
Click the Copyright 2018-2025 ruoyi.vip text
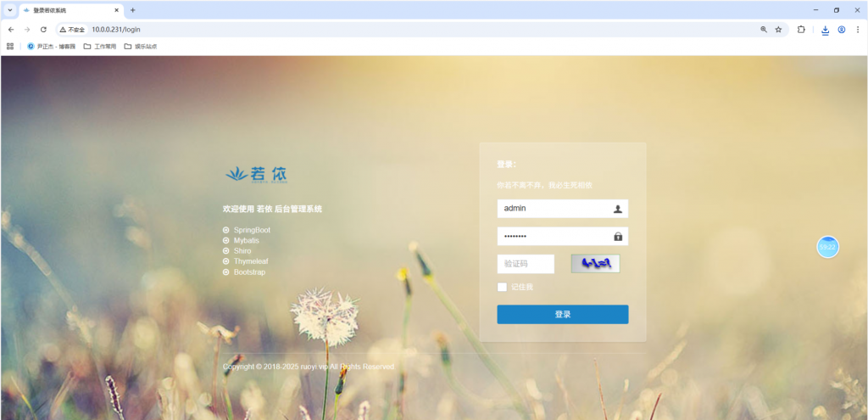309,367
